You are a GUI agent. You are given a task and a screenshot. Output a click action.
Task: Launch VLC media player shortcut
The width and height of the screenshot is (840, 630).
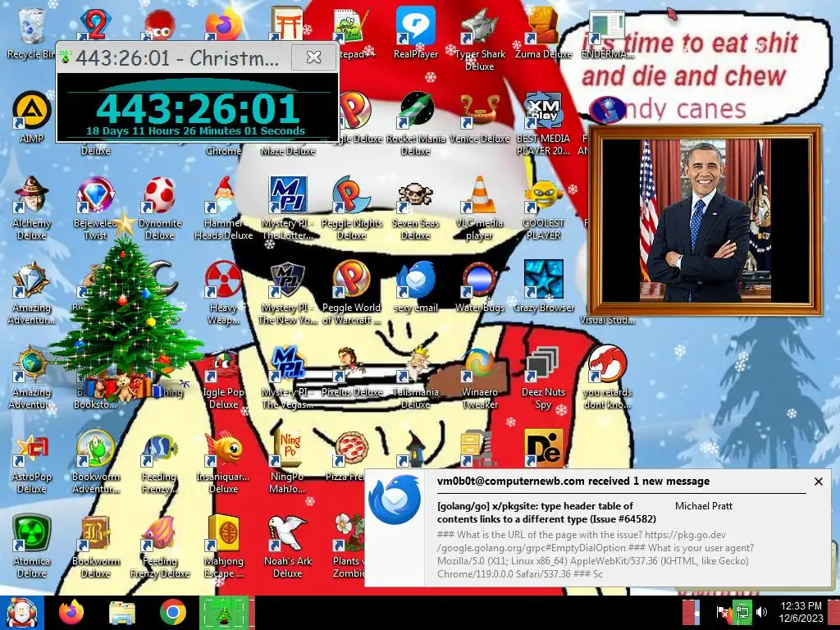[479, 208]
